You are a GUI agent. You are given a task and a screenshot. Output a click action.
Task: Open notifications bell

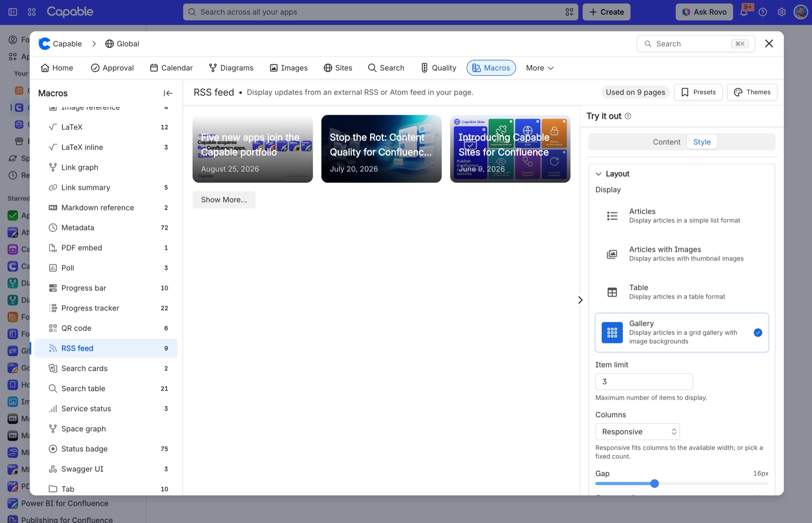[744, 12]
